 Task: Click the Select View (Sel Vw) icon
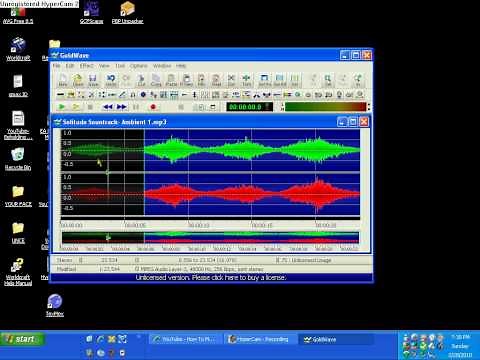(x=265, y=80)
